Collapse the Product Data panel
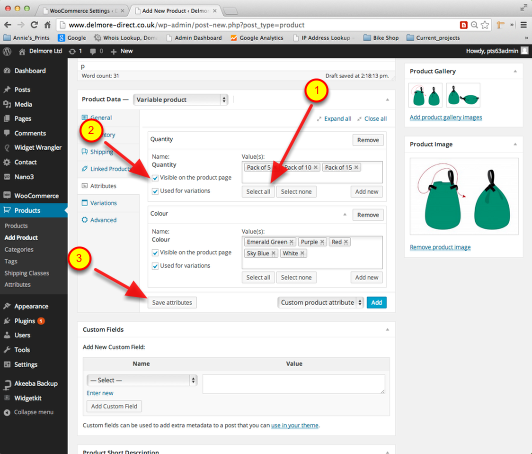Viewport: 532px width, 454px height. pyautogui.click(x=387, y=100)
